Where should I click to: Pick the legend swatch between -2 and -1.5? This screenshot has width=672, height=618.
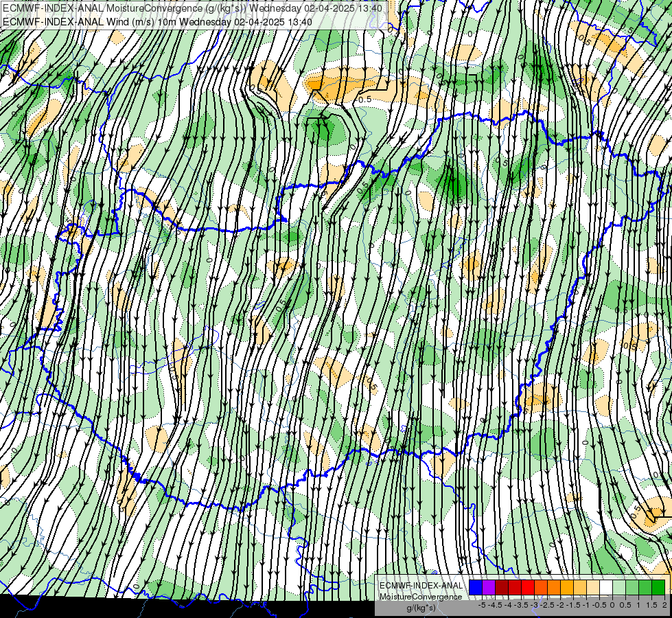(554, 587)
